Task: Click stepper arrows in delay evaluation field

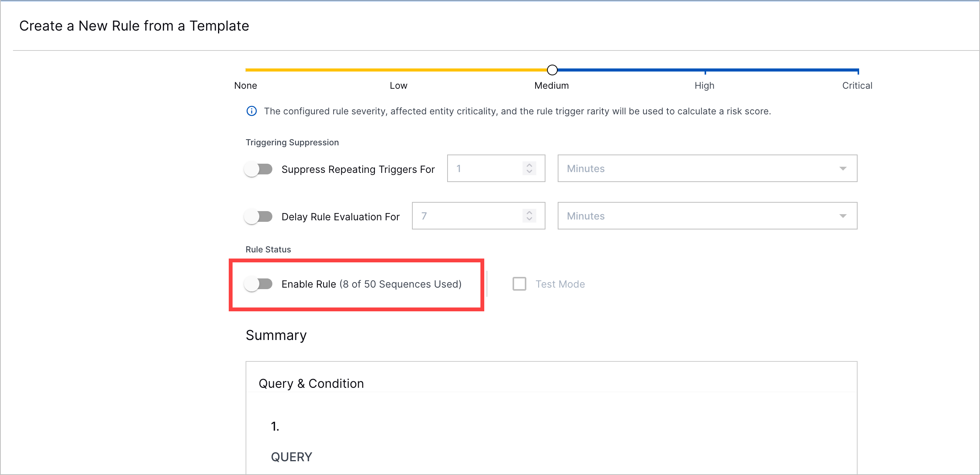Action: point(529,216)
